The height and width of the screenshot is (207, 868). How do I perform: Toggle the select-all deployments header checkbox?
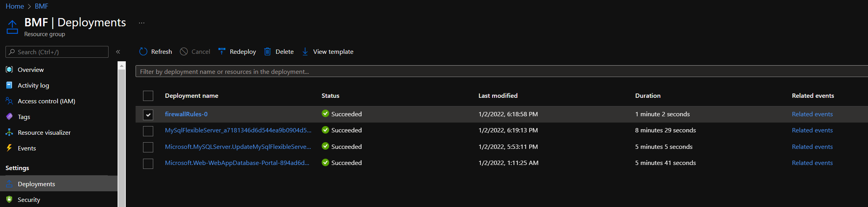(148, 96)
